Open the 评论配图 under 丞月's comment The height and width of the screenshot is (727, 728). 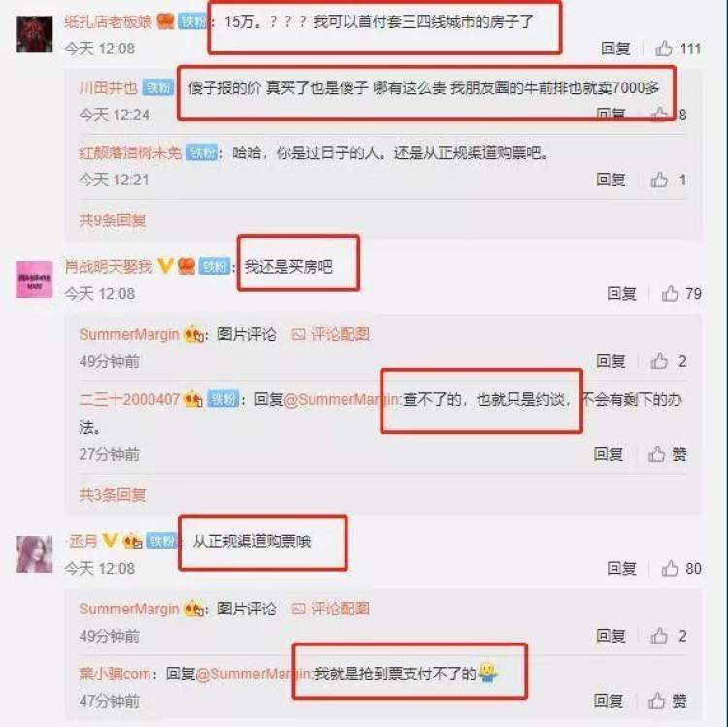point(331,609)
